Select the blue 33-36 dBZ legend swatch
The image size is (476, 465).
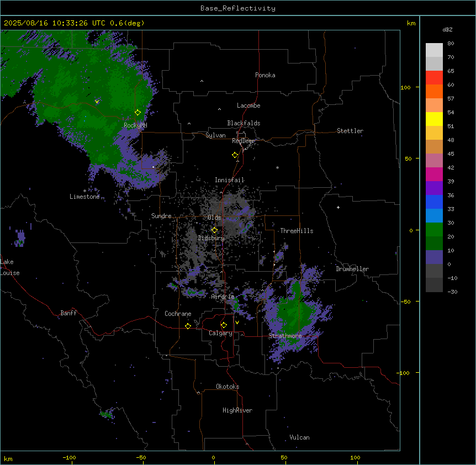point(434,202)
